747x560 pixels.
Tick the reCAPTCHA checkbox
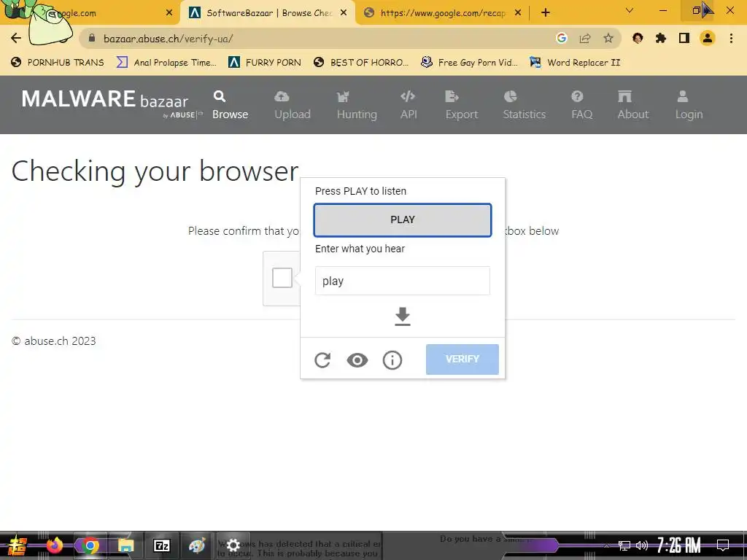pos(282,278)
